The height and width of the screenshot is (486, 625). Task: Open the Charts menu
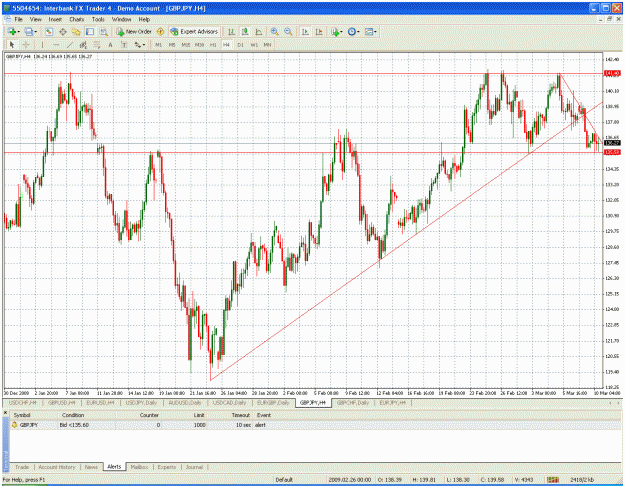pyautogui.click(x=77, y=19)
